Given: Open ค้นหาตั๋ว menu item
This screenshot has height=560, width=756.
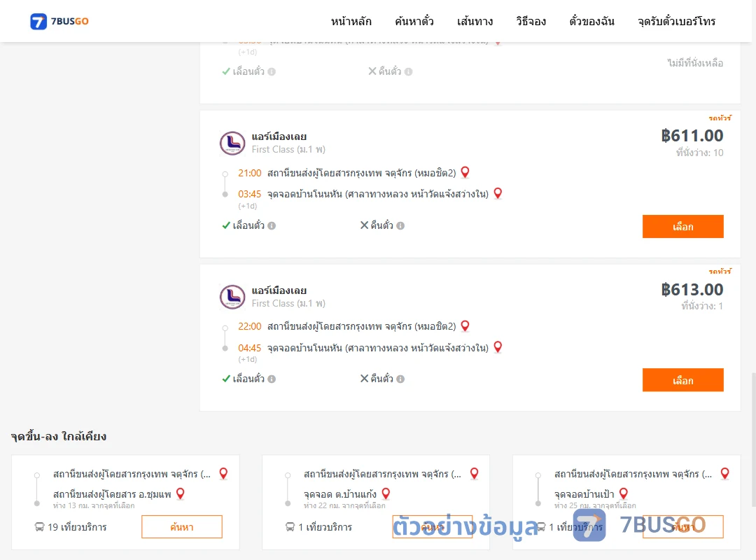Looking at the screenshot, I should click(414, 21).
